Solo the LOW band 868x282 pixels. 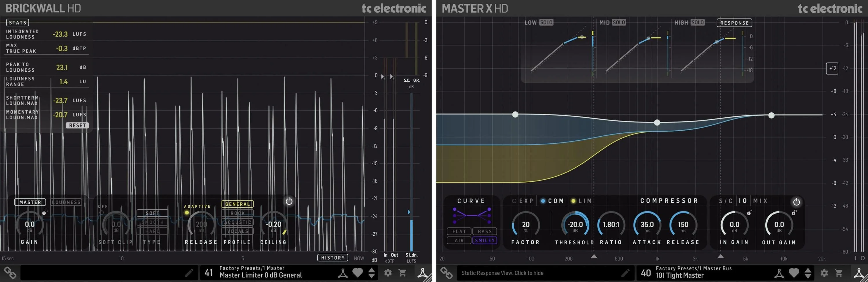click(x=546, y=22)
